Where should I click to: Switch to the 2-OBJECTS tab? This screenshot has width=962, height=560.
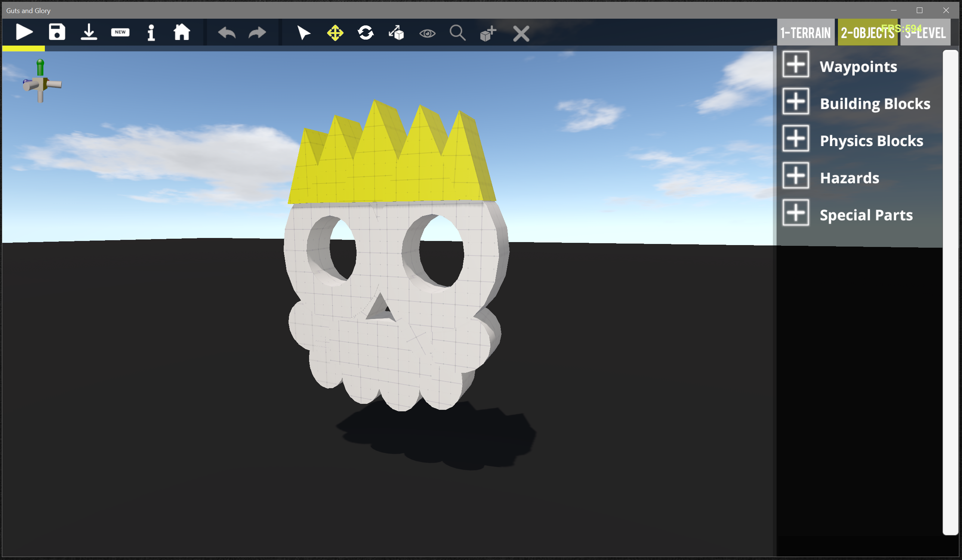click(x=868, y=33)
